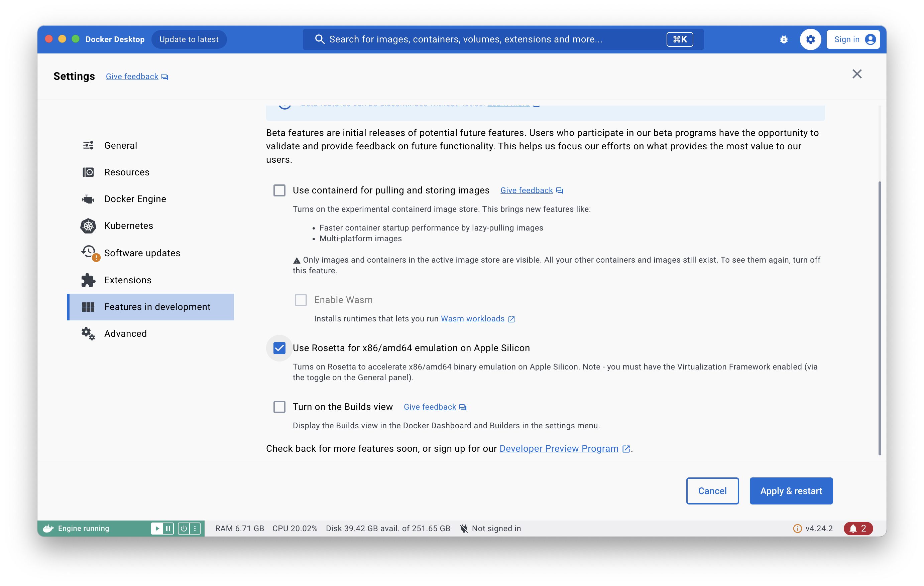Select Features in development section
Viewport: 924px width, 586px height.
click(x=150, y=307)
